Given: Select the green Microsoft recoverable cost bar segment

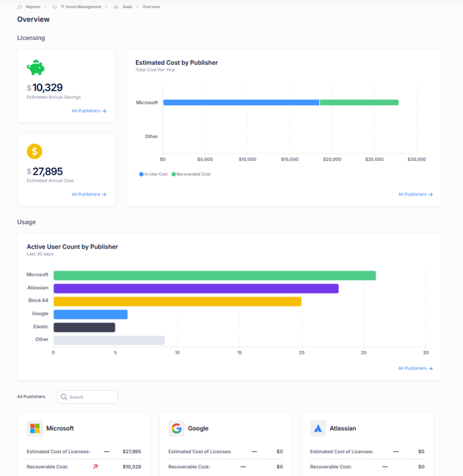Looking at the screenshot, I should (359, 102).
